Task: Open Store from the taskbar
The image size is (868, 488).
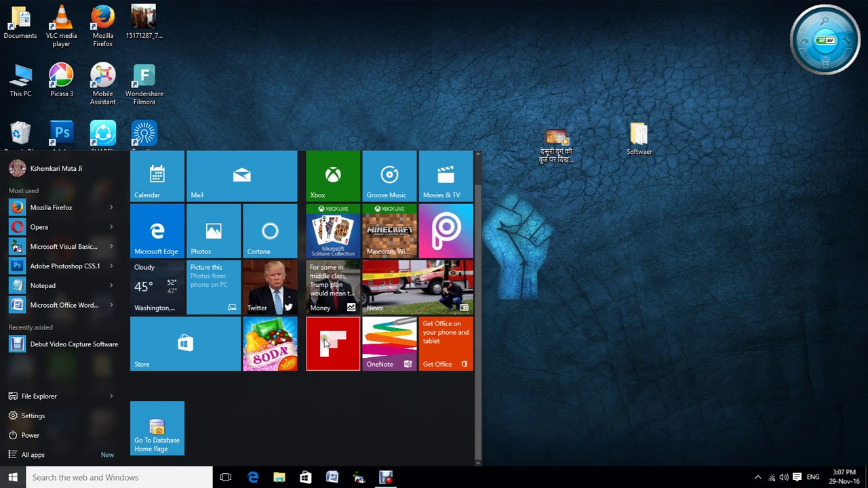Action: [305, 477]
